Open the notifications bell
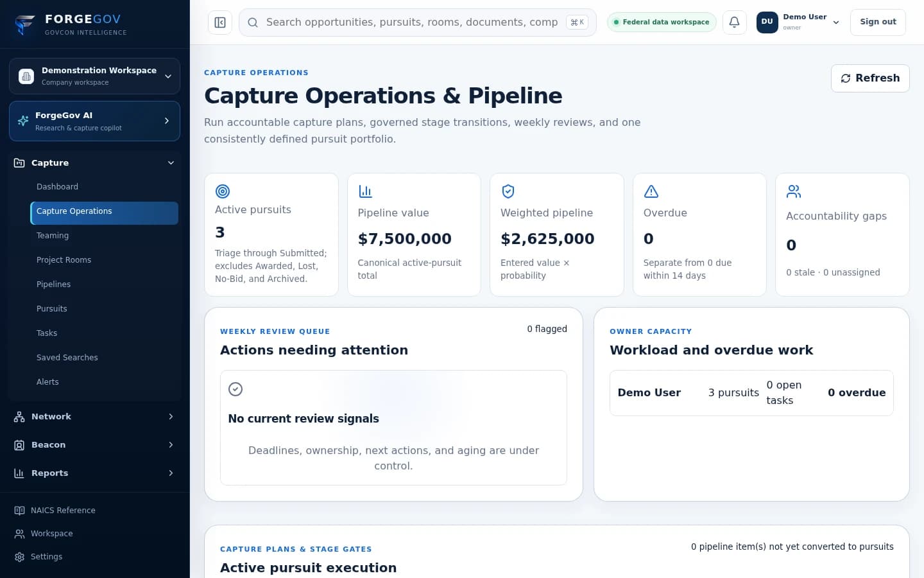 [735, 22]
